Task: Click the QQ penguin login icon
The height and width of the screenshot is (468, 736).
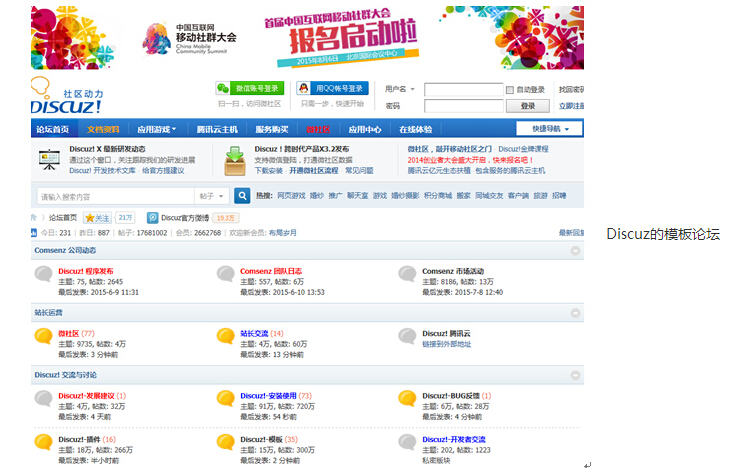Action: click(x=303, y=88)
